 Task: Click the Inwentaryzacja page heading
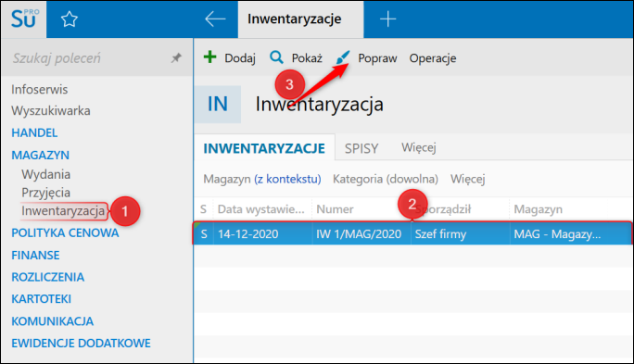(320, 105)
